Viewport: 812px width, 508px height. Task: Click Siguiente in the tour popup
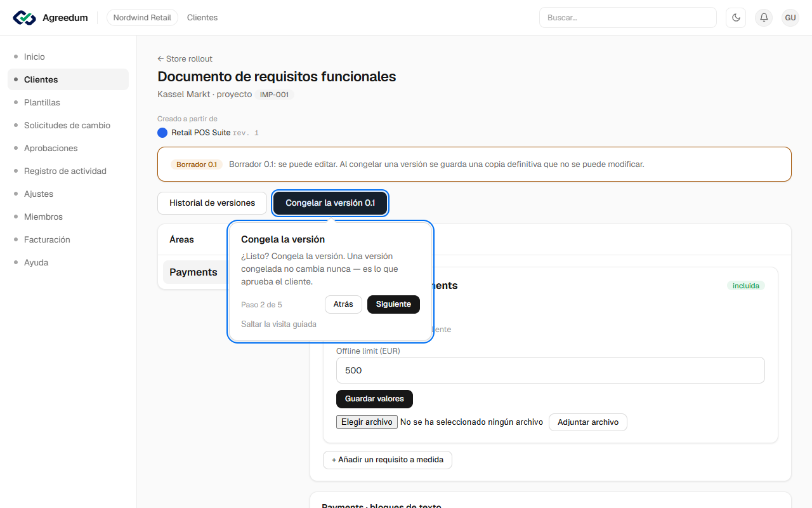(393, 304)
